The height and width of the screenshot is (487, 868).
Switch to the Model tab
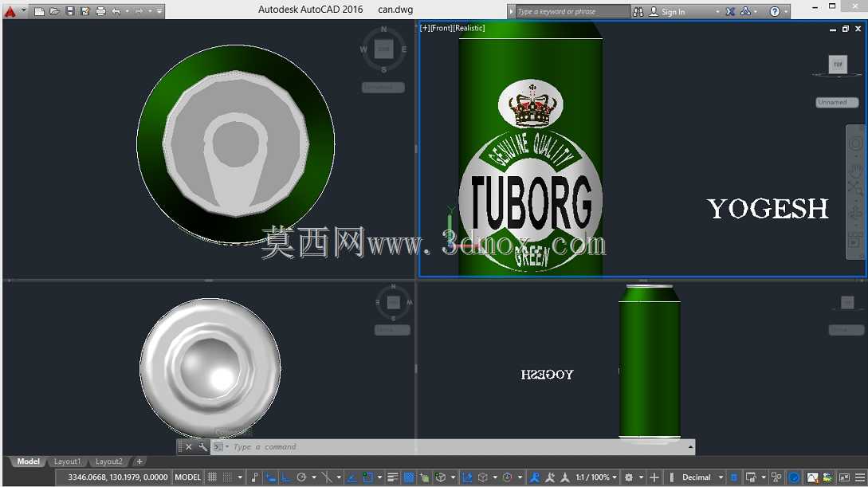pos(28,461)
